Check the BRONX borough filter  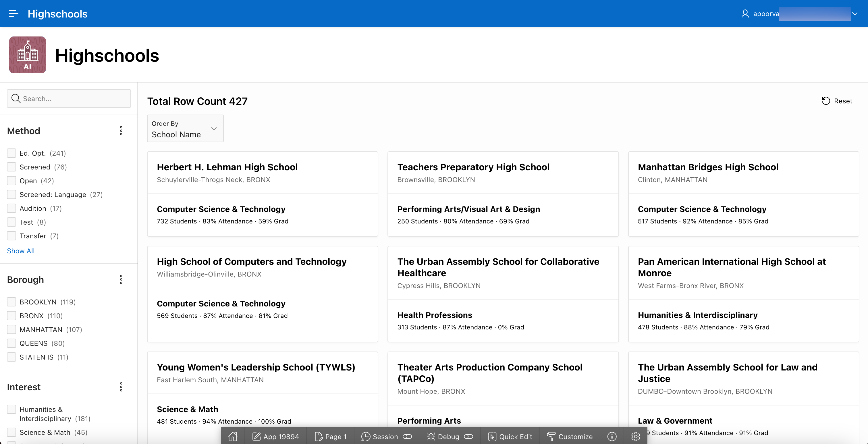[11, 316]
